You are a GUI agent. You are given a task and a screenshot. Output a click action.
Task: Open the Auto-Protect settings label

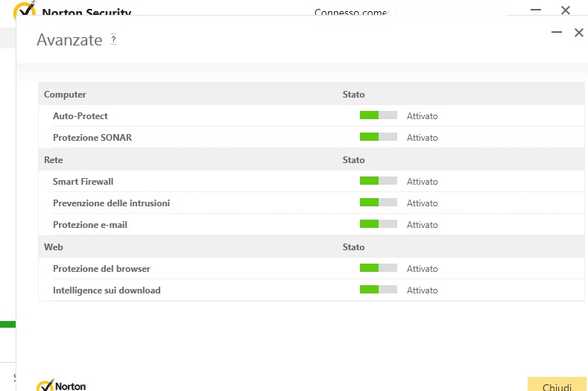click(x=80, y=116)
